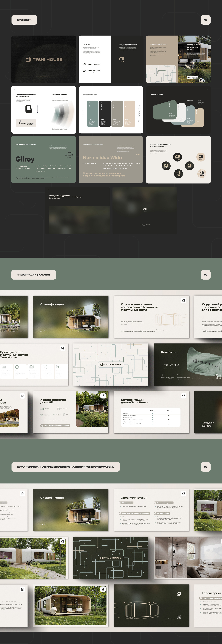This screenshot has height=644, width=222.
Task: Open the house with bicycle photo slide
Action: (34, 558)
